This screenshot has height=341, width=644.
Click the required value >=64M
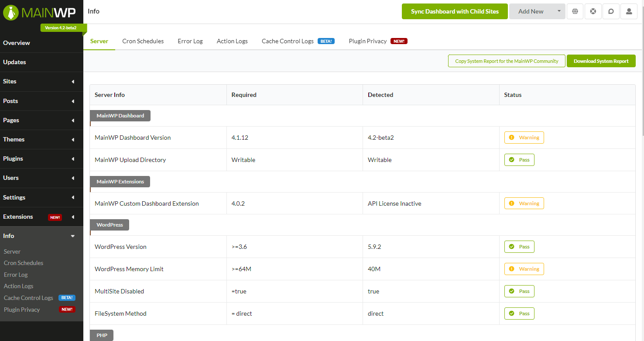[241, 269]
